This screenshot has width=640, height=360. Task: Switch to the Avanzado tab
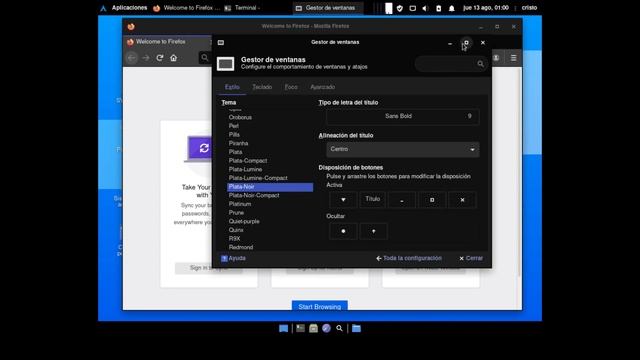(x=322, y=87)
